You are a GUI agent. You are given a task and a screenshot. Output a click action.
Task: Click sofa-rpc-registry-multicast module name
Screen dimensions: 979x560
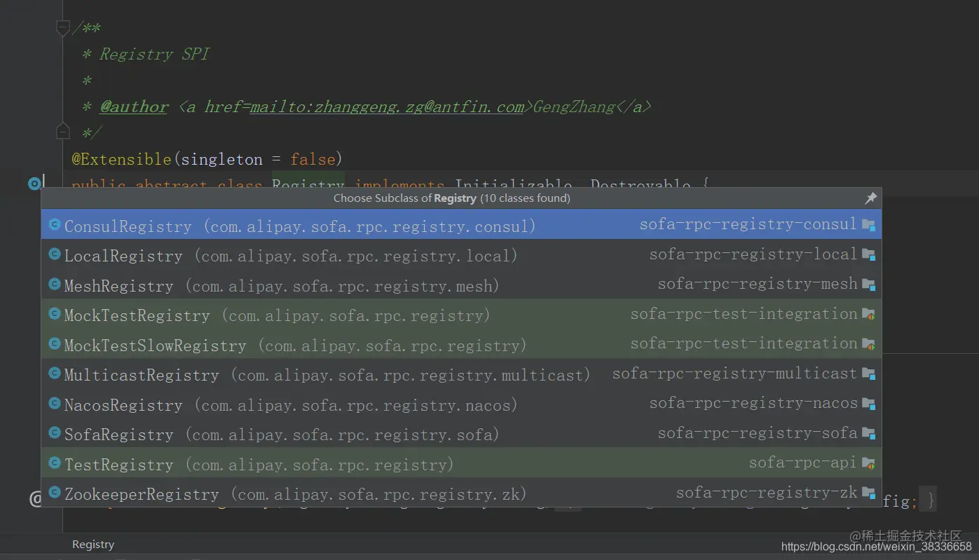coord(735,373)
